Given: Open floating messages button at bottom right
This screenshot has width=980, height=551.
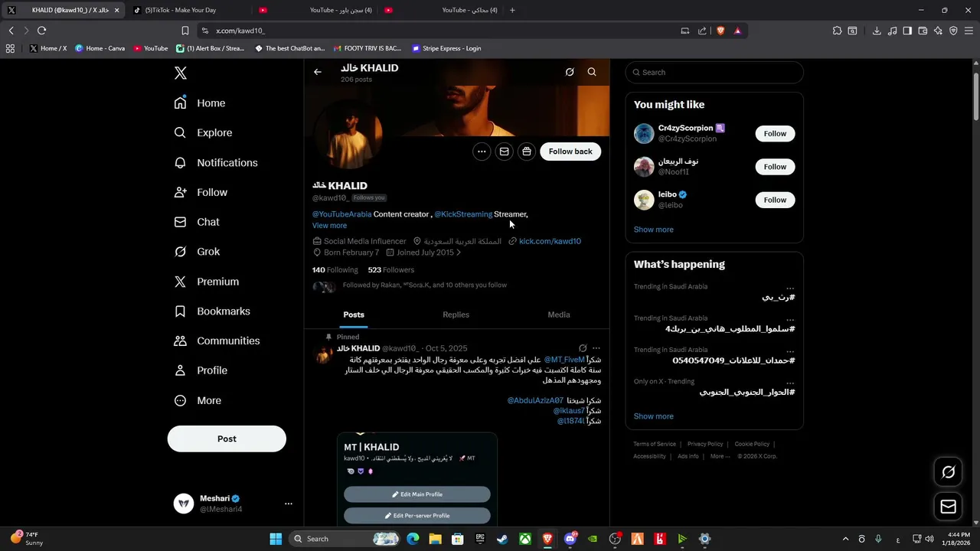Looking at the screenshot, I should [x=948, y=507].
